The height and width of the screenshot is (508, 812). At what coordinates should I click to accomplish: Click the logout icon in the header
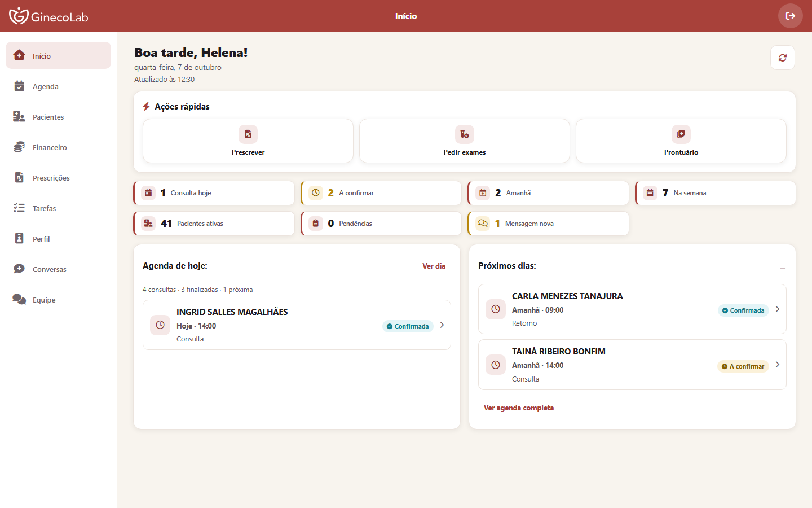pos(791,16)
